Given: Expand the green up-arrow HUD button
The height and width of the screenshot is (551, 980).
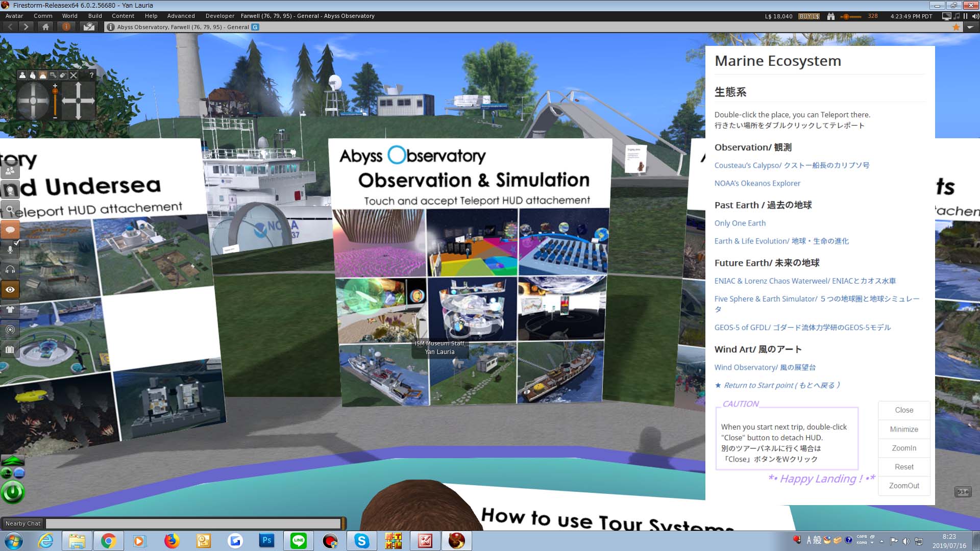Looking at the screenshot, I should click(x=13, y=460).
